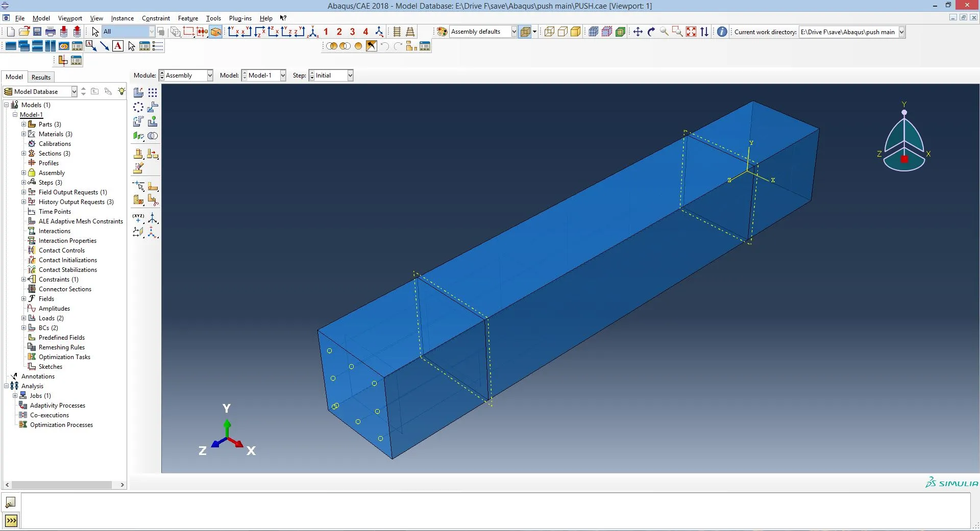Screen dimensions: 980x531
Task: Click the Assembly defaults color code icon
Action: coord(442,32)
